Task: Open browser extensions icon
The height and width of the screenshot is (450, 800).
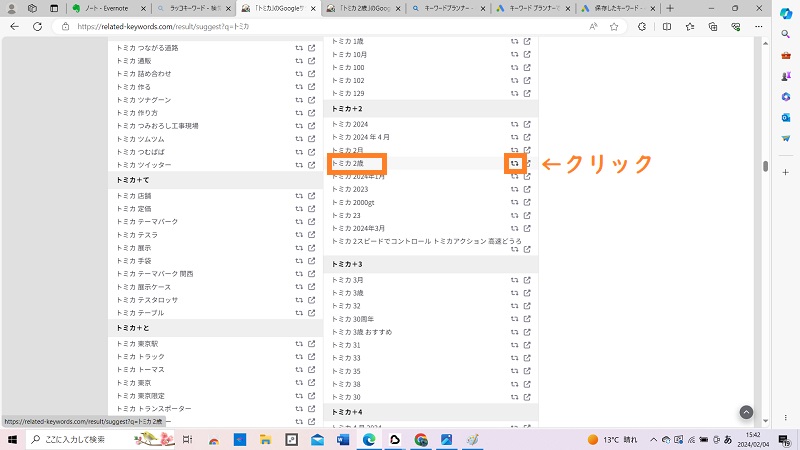Action: coord(642,27)
